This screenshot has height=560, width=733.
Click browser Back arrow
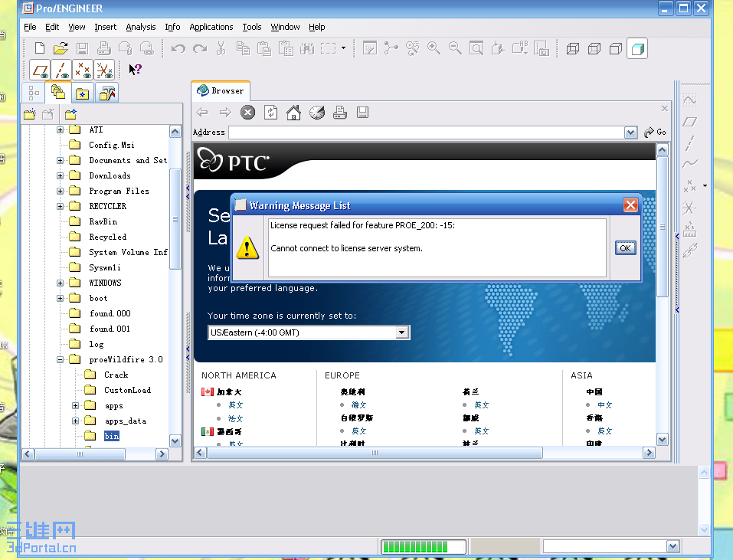tap(202, 112)
